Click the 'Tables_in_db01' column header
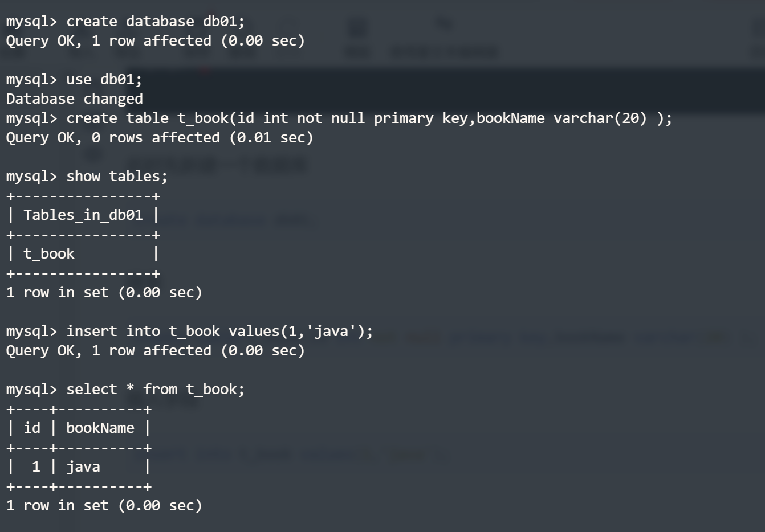765x532 pixels. click(83, 215)
